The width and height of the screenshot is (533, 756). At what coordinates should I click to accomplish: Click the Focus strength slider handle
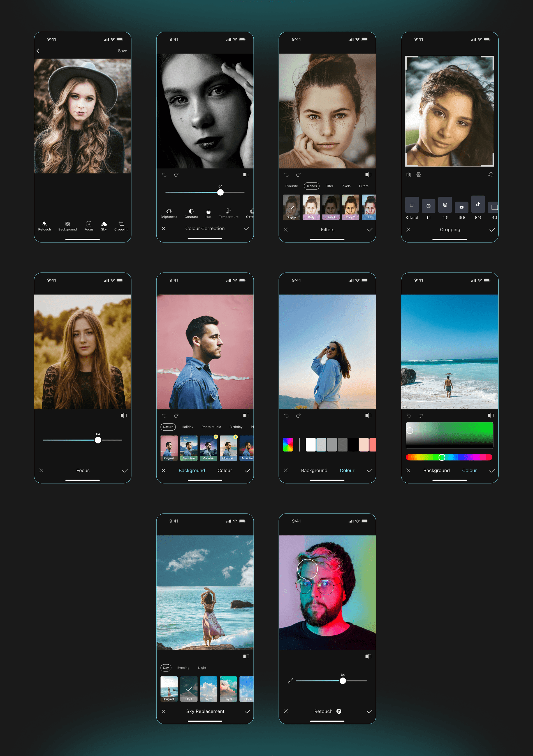(x=98, y=440)
